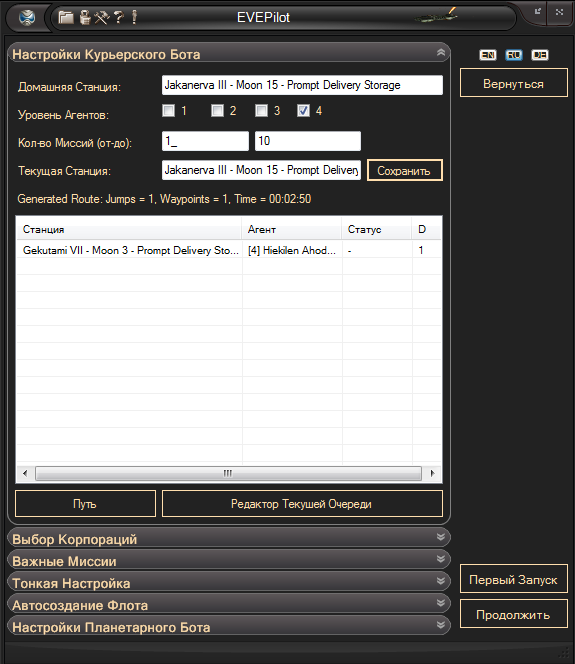Click the Продолжить button

(514, 614)
